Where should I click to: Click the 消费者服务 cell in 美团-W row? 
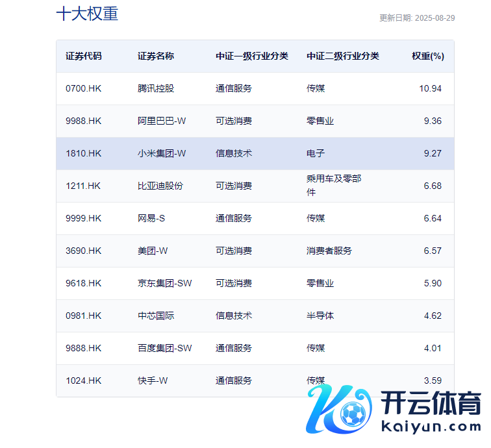click(329, 251)
